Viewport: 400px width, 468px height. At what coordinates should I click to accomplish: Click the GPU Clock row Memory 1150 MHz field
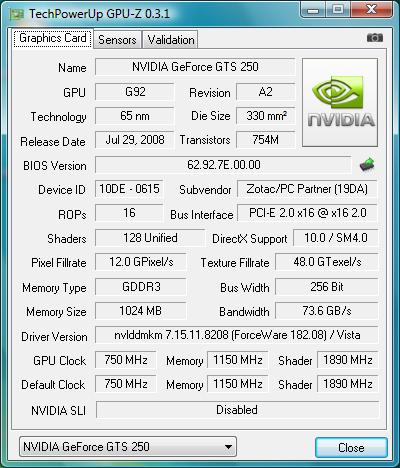[x=238, y=360]
